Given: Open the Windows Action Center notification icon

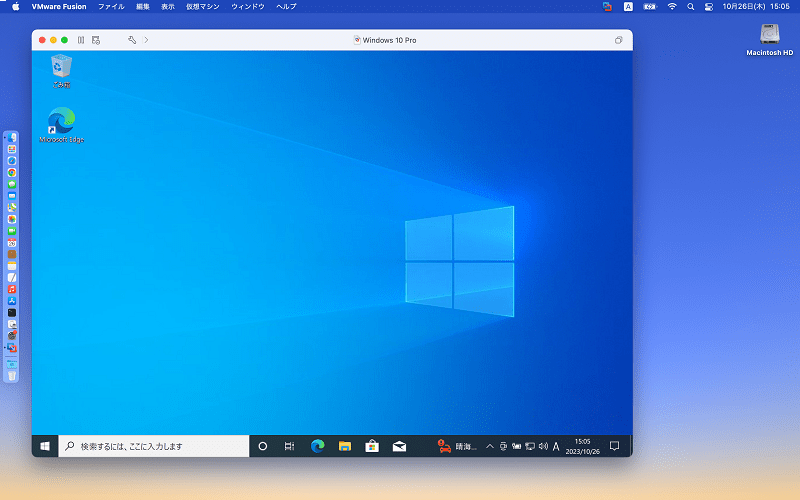Looking at the screenshot, I should pos(614,446).
